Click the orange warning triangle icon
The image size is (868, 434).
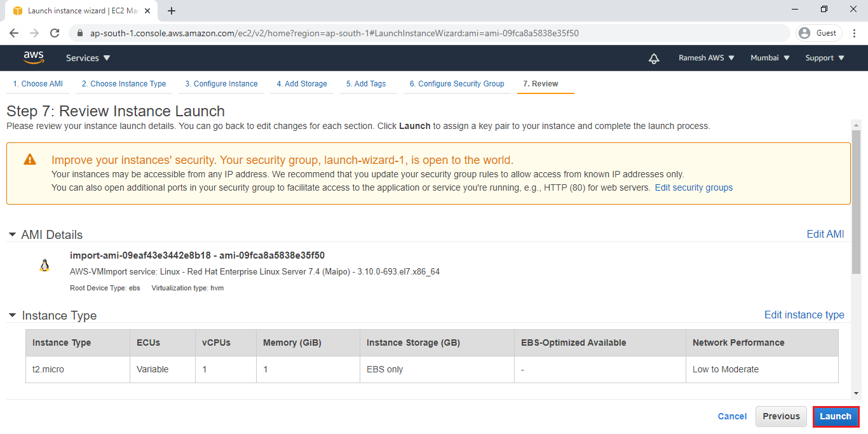30,159
